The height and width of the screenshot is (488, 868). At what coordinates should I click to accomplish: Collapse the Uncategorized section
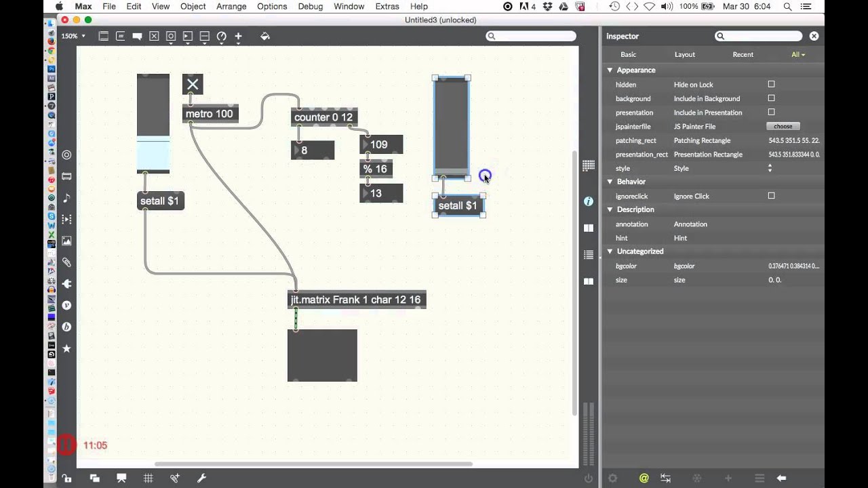click(610, 251)
